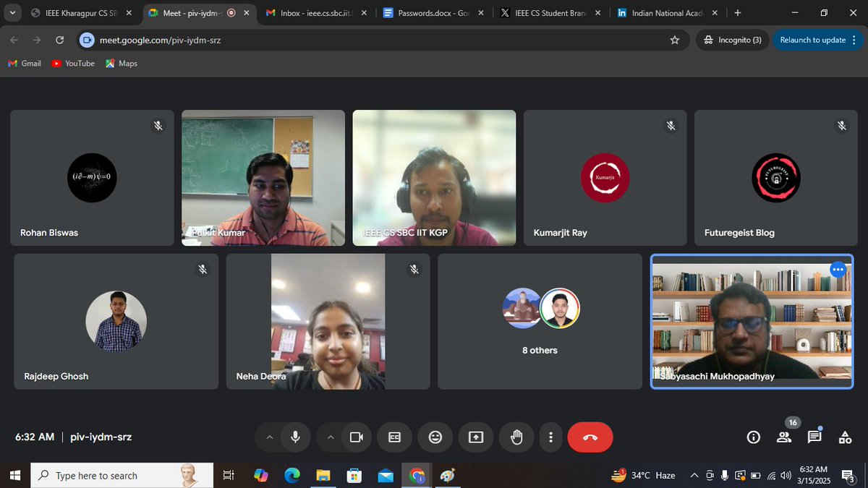Open tile options on Sabyasachi Mukhopadhyay's video
The width and height of the screenshot is (868, 488).
pyautogui.click(x=838, y=270)
